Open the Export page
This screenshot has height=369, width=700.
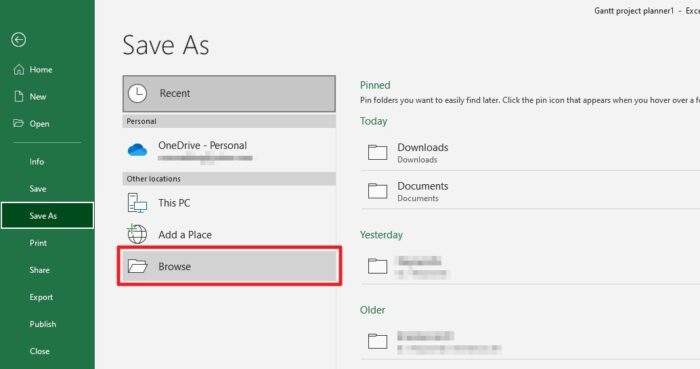click(x=47, y=297)
